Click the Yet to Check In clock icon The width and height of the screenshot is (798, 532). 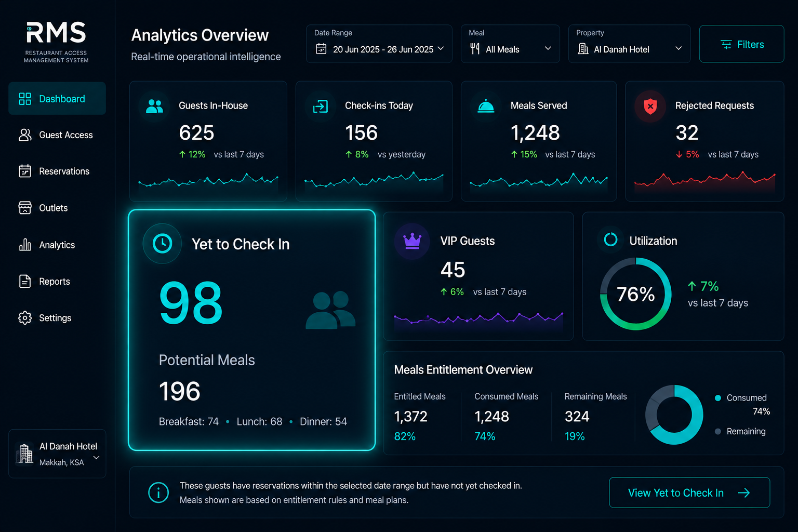coord(162,243)
